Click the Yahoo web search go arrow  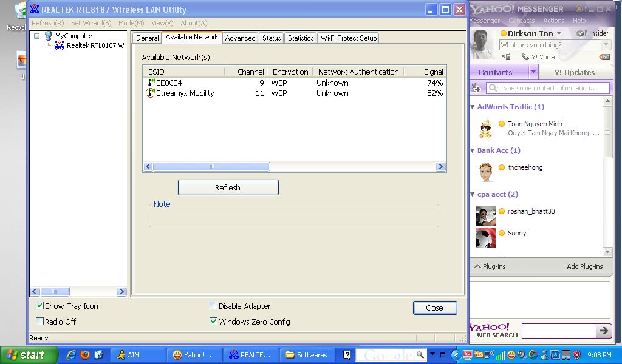604,331
